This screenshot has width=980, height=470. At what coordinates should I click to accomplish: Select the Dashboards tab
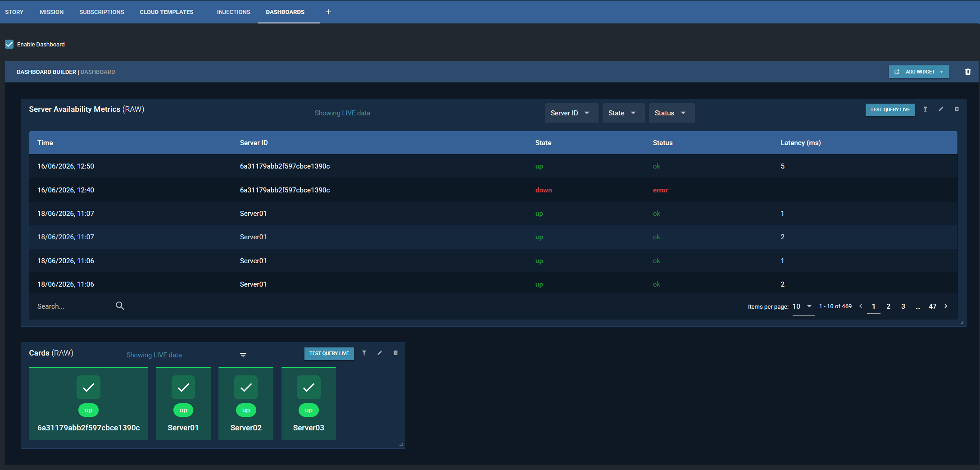click(x=285, y=12)
